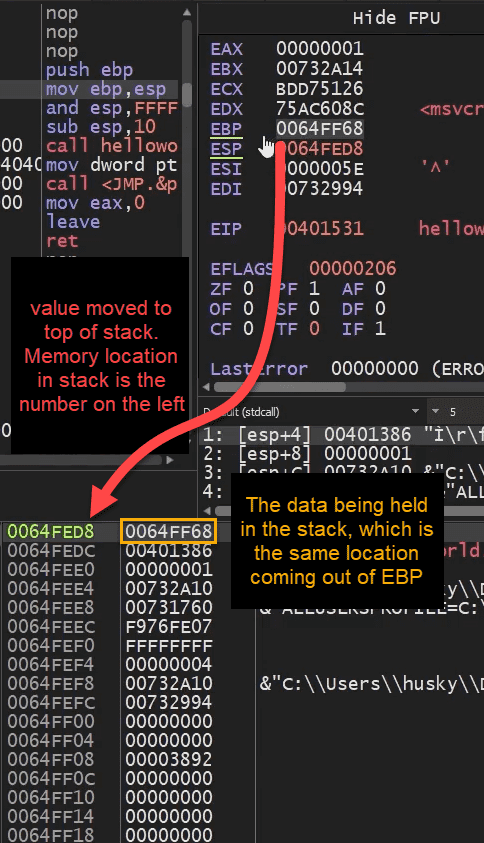Viewport: 484px width, 843px height.
Task: Toggle the IF flag value
Action: pyautogui.click(x=380, y=328)
